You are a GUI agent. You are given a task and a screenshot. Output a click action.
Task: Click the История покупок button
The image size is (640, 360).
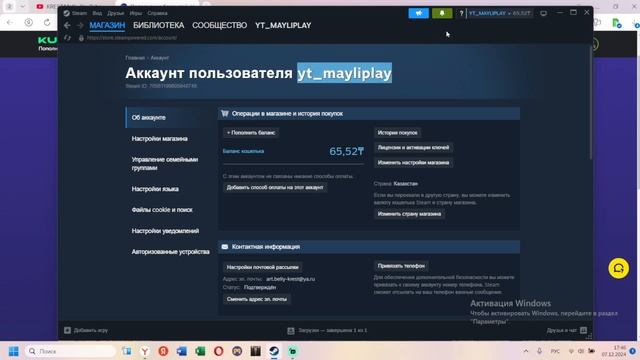click(398, 133)
